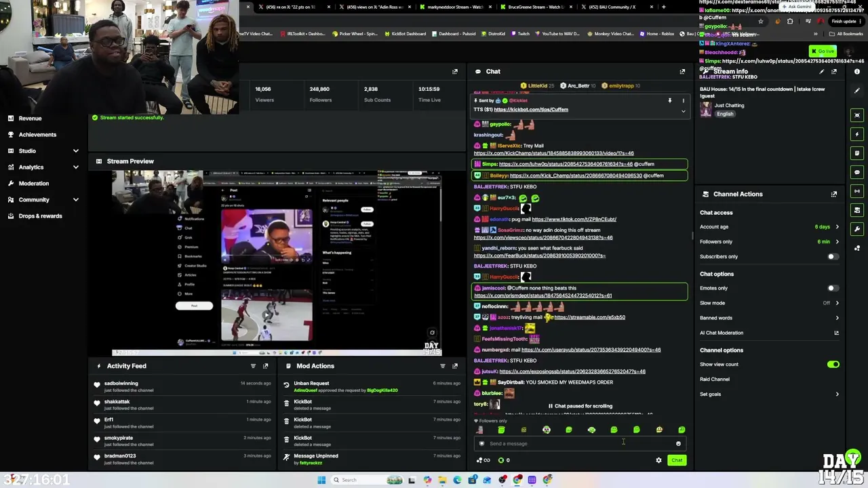The image size is (868, 488).
Task: Click LittleKid top gifter badge
Action: tap(537, 86)
